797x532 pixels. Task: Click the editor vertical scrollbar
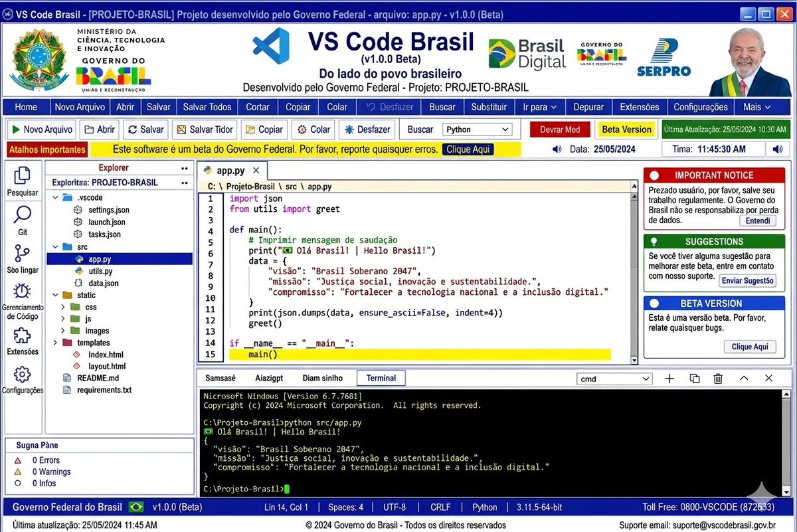pos(634,274)
